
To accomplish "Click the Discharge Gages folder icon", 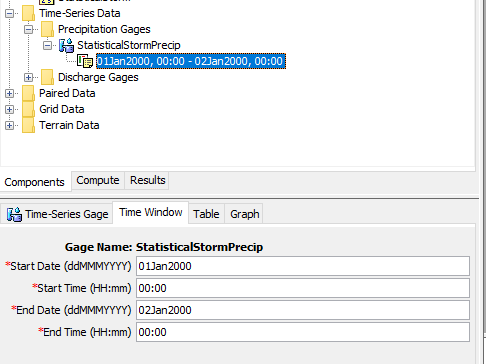I will [47, 77].
